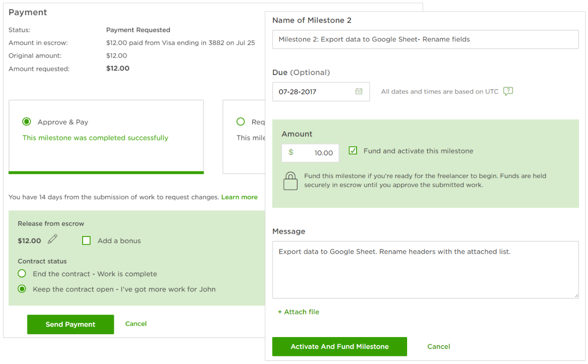588x364 pixels.
Task: Click the dollar sign in Amount field
Action: [x=291, y=152]
